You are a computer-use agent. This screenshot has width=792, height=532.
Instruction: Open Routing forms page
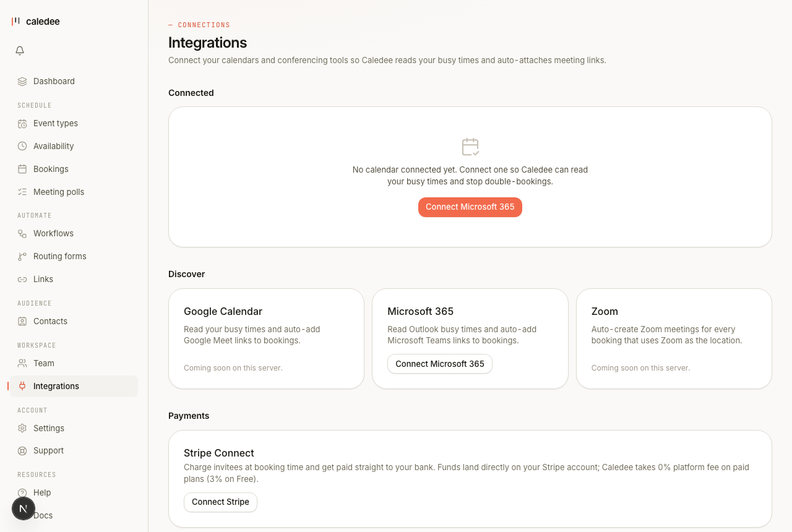point(74,256)
